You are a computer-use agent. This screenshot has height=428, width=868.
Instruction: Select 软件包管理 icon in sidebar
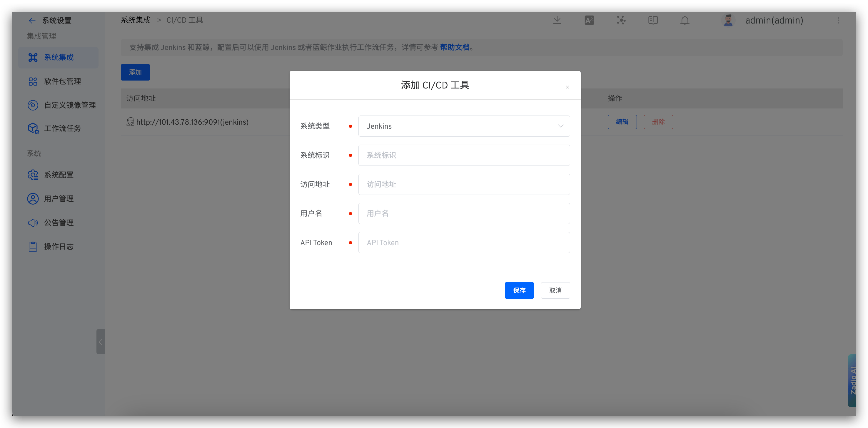point(33,81)
